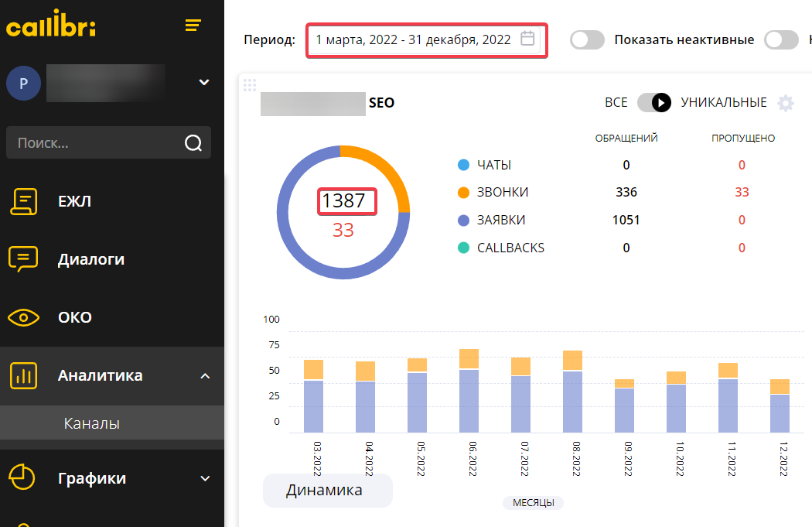Click the Графики pie chart icon
This screenshot has width=812, height=527.
tap(23, 478)
